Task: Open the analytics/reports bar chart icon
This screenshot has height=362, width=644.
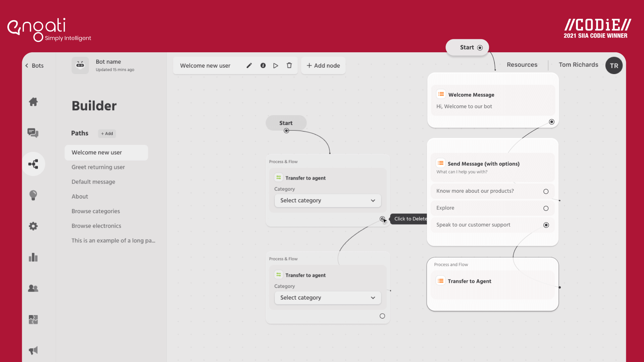Action: click(33, 257)
